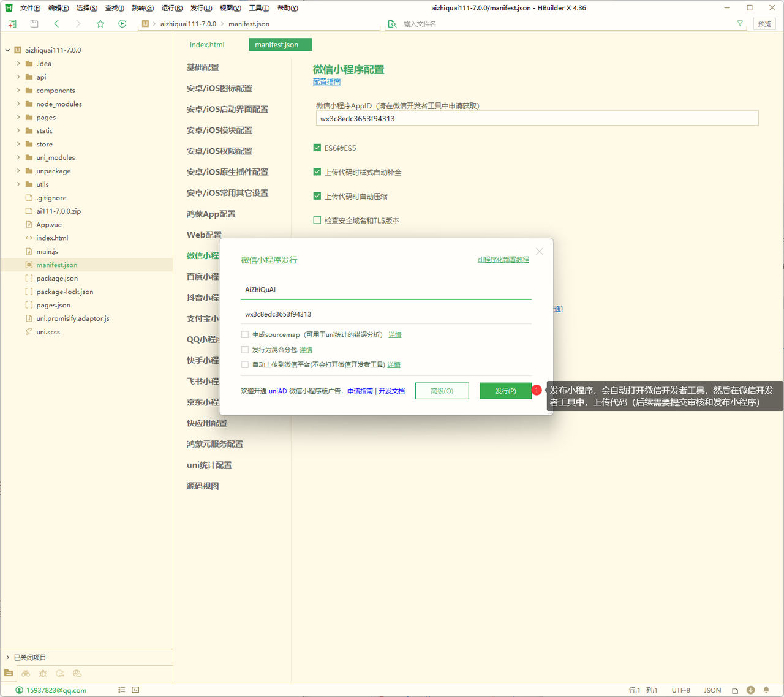Image resolution: width=784 pixels, height=697 pixels.
Task: Open the uniAD link in dialog
Action: [277, 391]
